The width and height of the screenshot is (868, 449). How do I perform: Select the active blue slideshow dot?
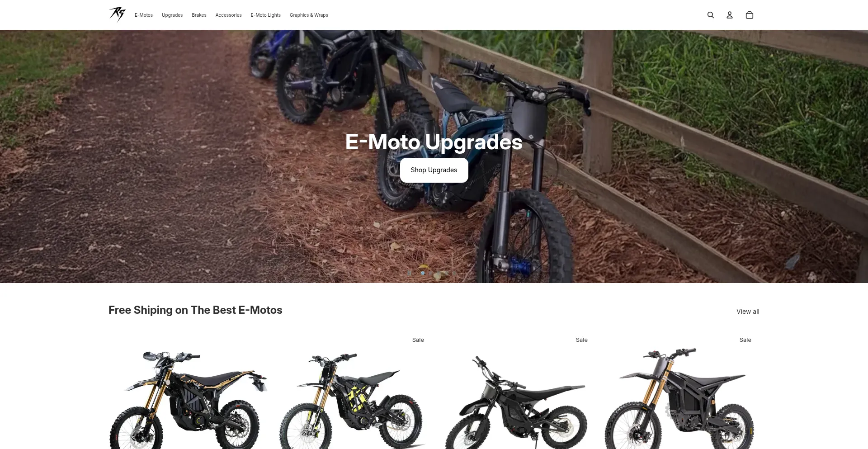[x=423, y=273]
